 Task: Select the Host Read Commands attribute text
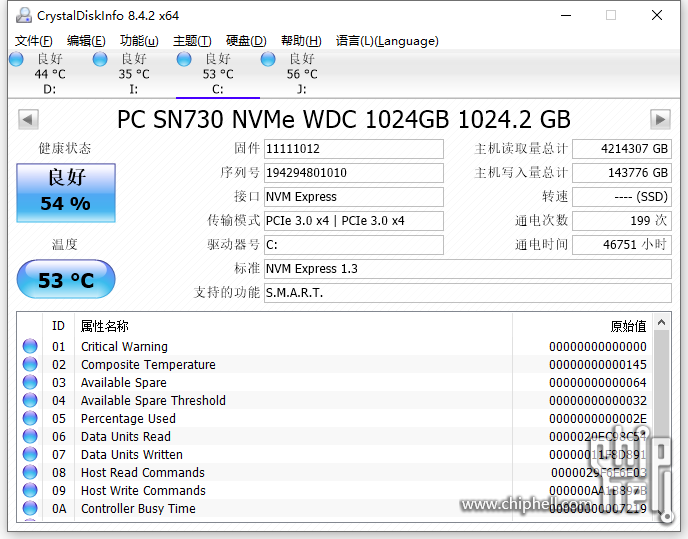[143, 473]
